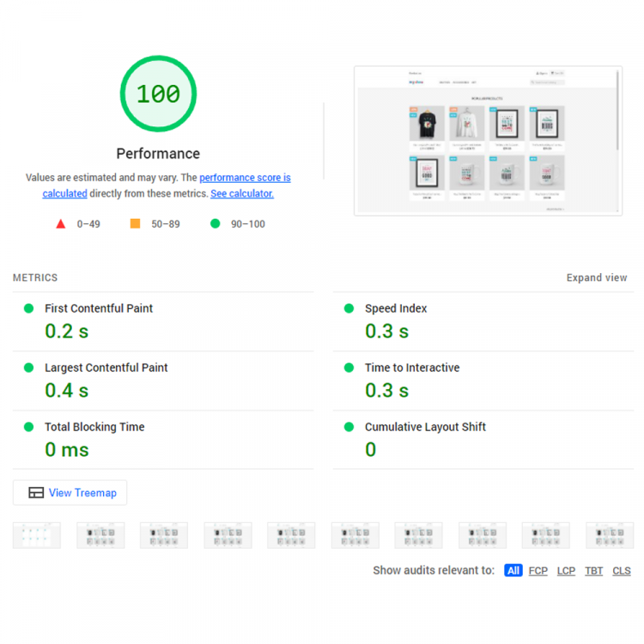644x644 pixels.
Task: Open the last filmstrip thumbnail
Action: coord(610,535)
